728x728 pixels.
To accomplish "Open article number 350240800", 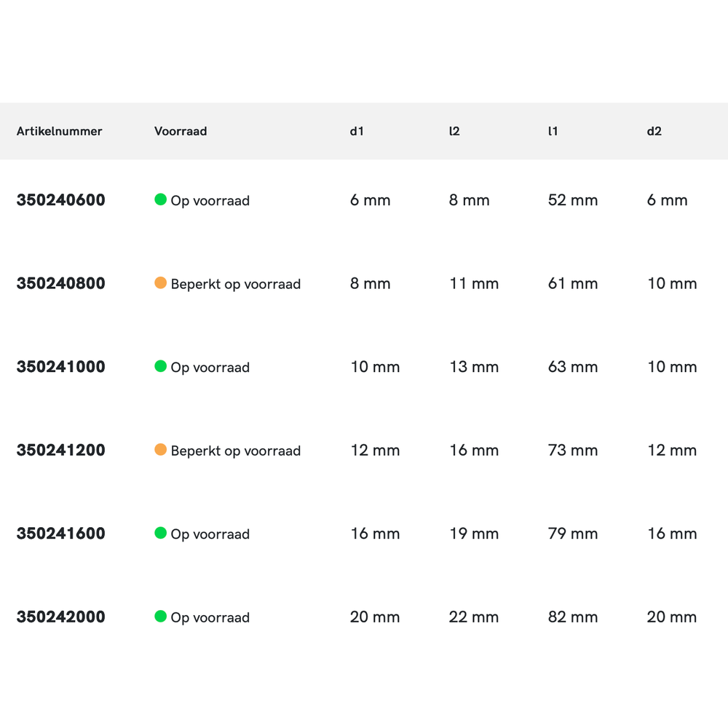I will click(x=60, y=284).
